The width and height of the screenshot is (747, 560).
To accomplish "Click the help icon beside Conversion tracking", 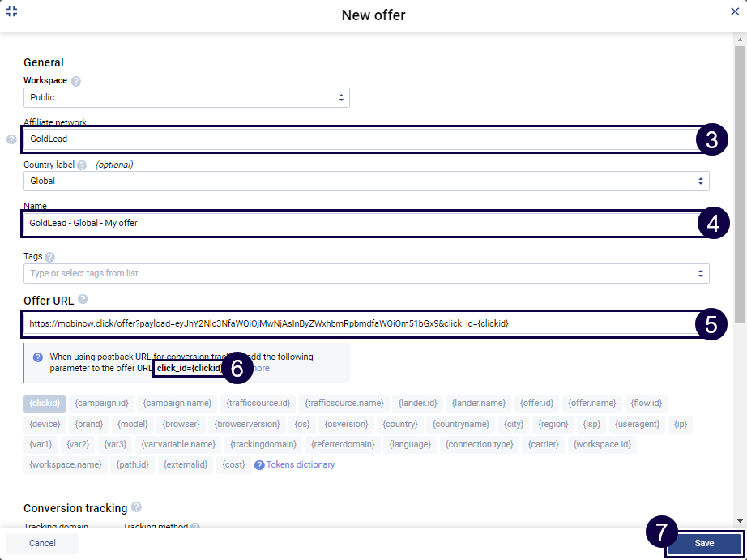I will [x=136, y=507].
